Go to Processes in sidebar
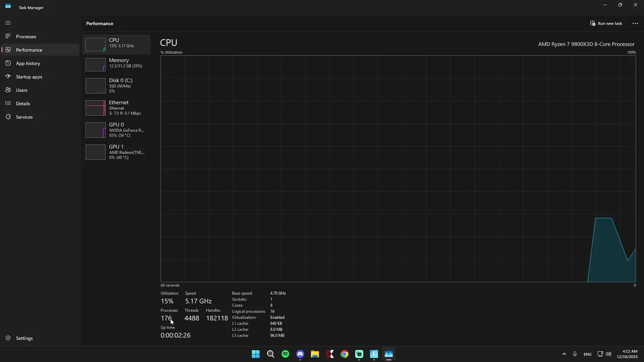This screenshot has height=362, width=644. tap(26, 37)
